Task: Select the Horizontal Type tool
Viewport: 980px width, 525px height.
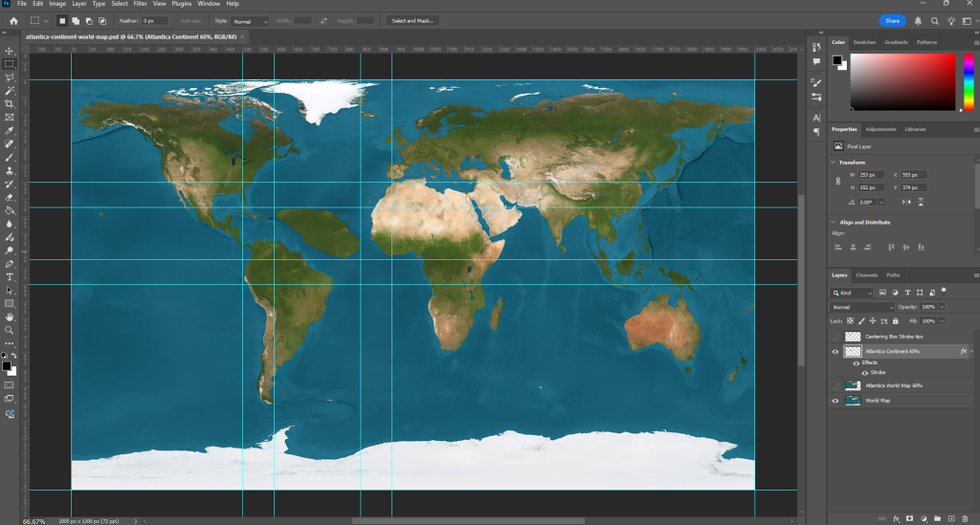Action: coord(9,276)
